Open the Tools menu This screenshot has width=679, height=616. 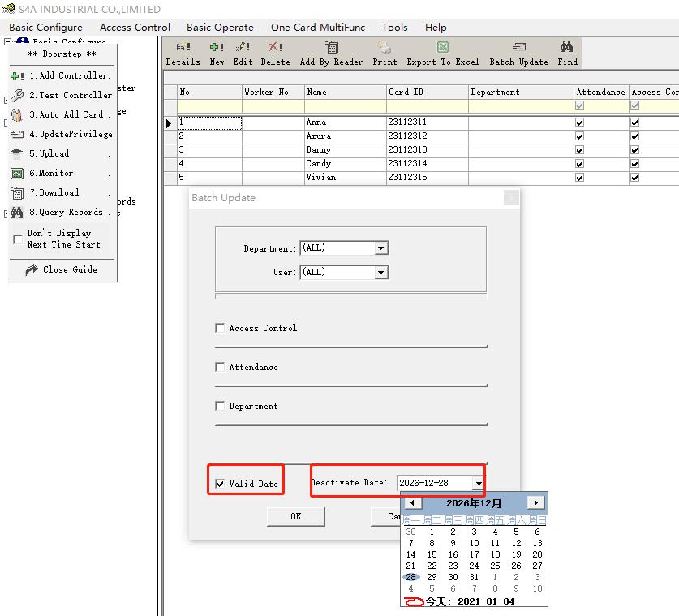(394, 28)
